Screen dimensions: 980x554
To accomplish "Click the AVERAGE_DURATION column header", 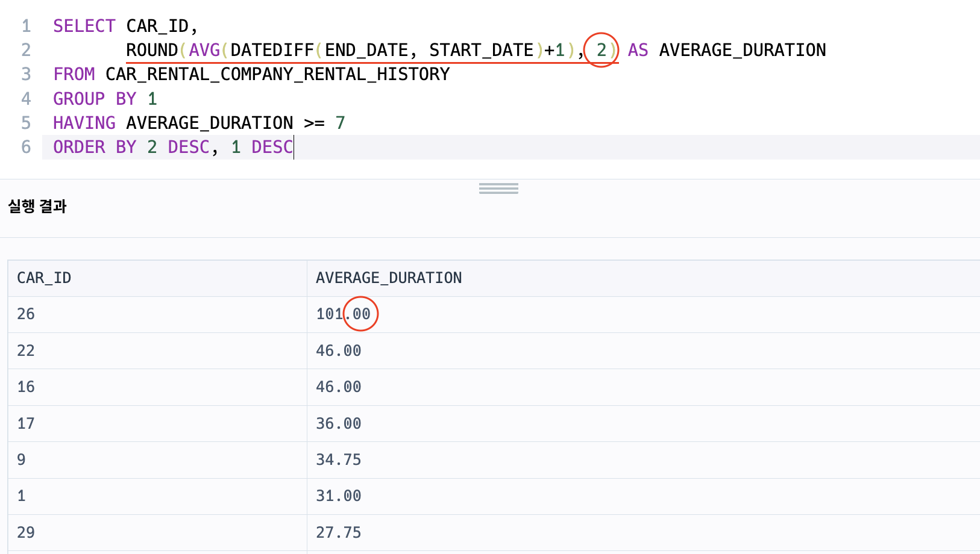I will click(x=389, y=278).
